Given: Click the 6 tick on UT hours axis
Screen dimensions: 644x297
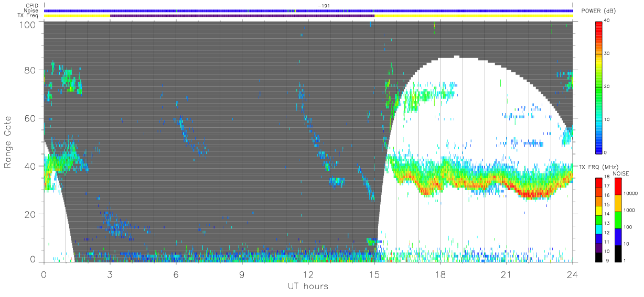Looking at the screenshot, I should pyautogui.click(x=176, y=274).
